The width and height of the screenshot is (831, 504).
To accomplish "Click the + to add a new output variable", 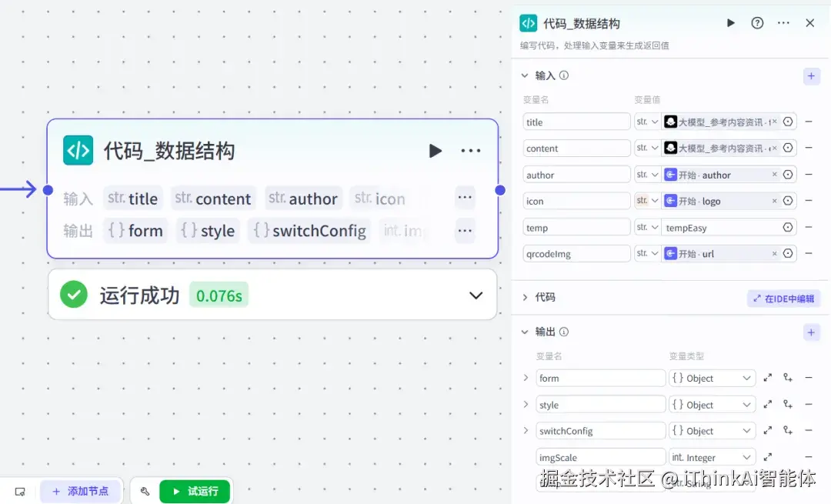I will [x=811, y=332].
